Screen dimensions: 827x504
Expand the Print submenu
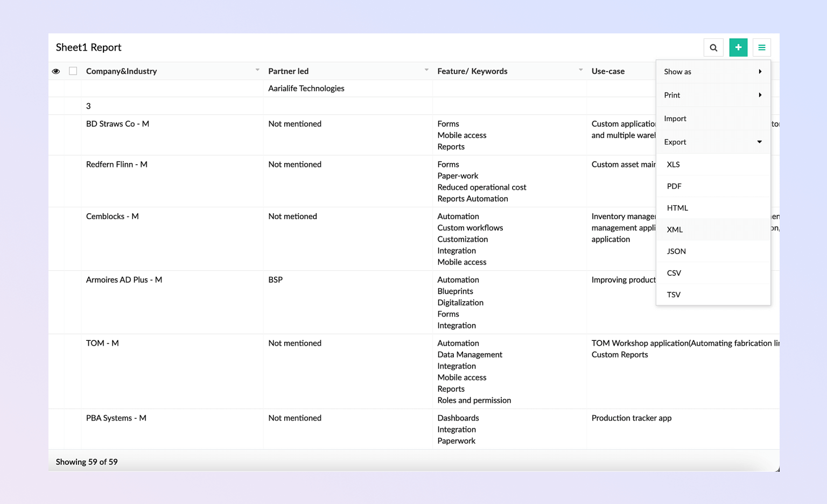coord(713,95)
